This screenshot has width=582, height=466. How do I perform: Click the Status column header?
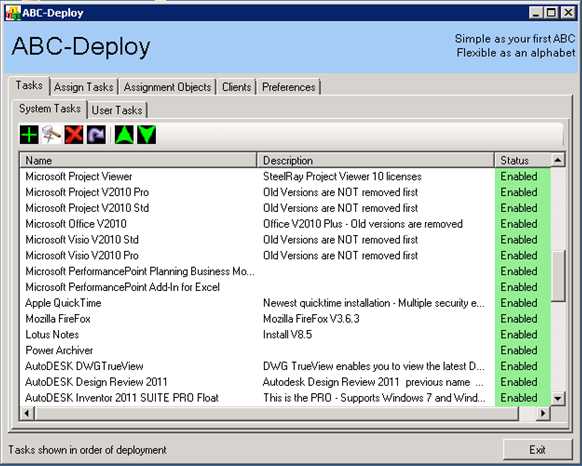tap(522, 160)
